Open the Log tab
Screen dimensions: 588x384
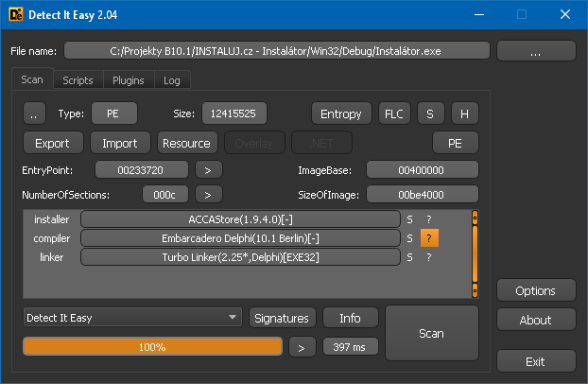(172, 80)
